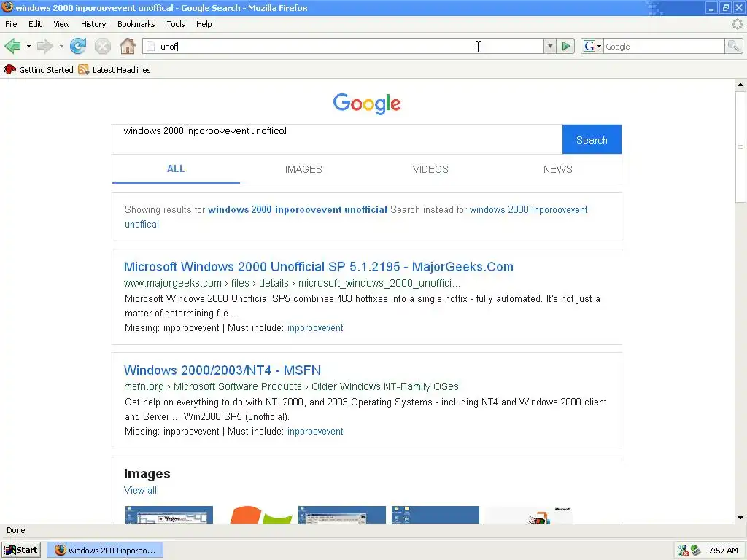The image size is (747, 560).
Task: Click the Start button
Action: coord(21,550)
